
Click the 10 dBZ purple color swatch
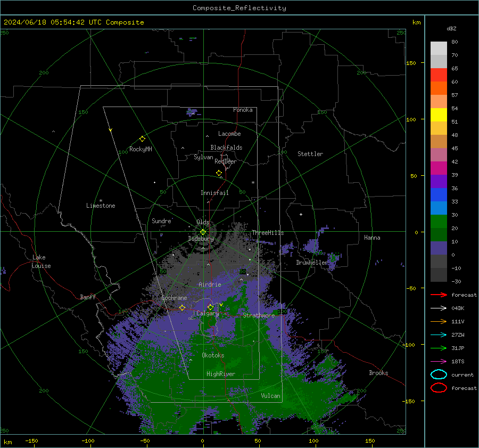tap(439, 248)
